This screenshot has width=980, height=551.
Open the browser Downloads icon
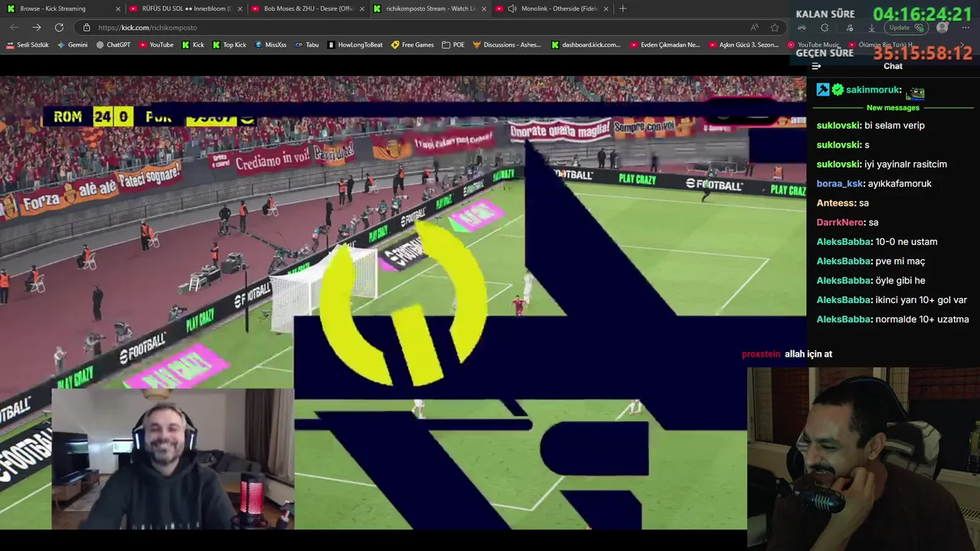(x=871, y=28)
